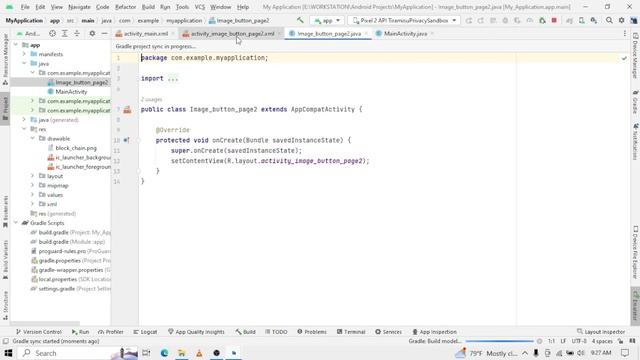Screen dimensions: 640x360
Task: Expand the folded import statement
Action: pyautogui.click(x=173, y=78)
